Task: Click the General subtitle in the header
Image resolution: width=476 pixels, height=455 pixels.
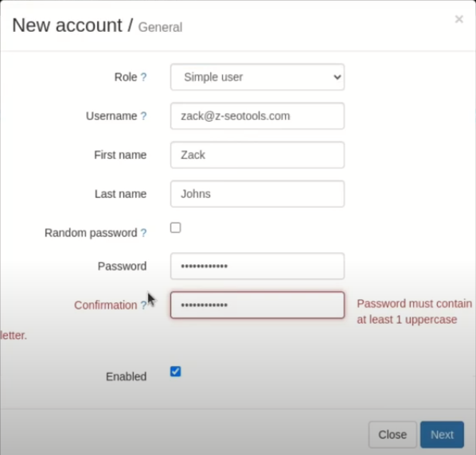Action: point(160,27)
